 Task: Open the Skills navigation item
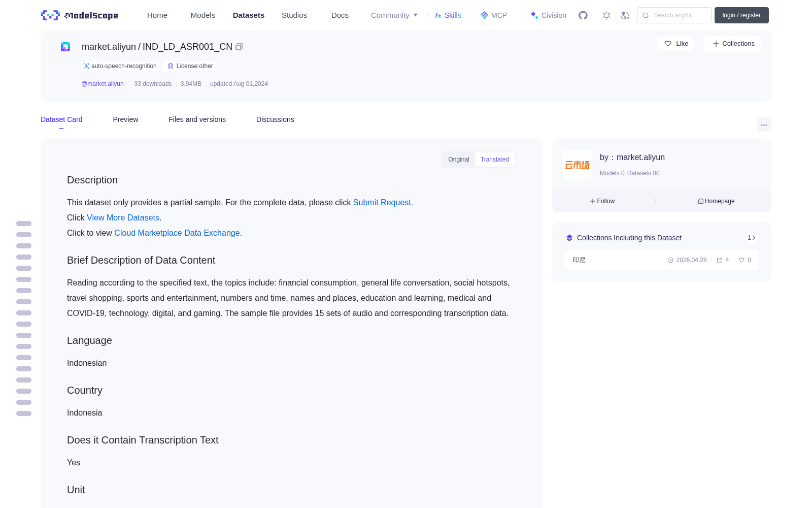click(448, 15)
